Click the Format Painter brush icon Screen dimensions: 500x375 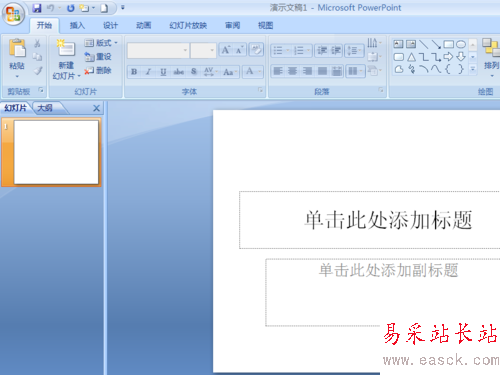click(38, 71)
